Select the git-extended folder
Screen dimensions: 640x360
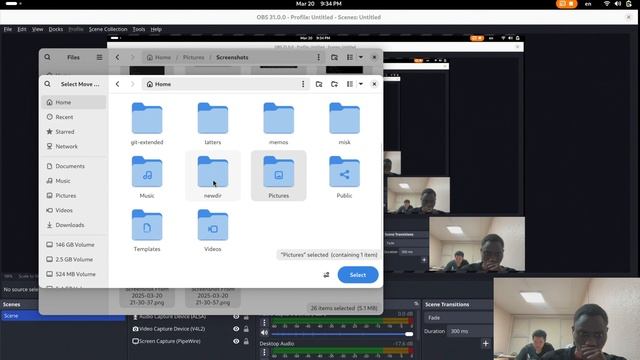[x=147, y=123]
